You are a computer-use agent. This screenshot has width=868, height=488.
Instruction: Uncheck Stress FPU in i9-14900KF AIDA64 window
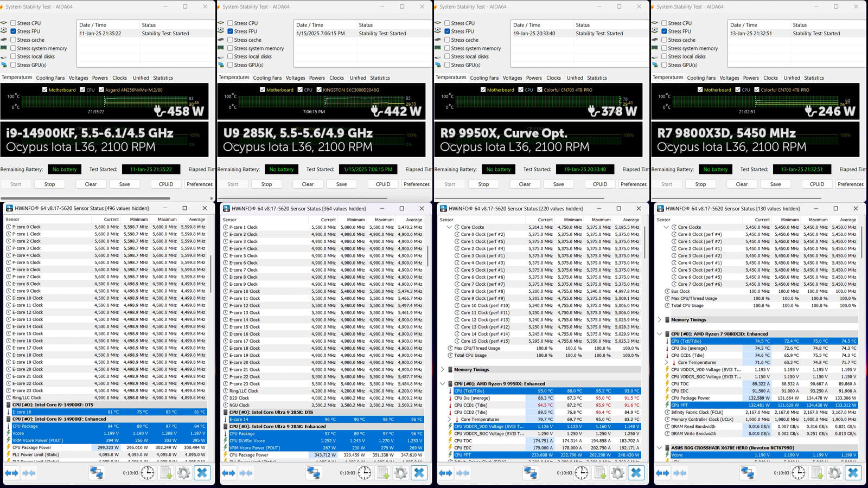[13, 31]
